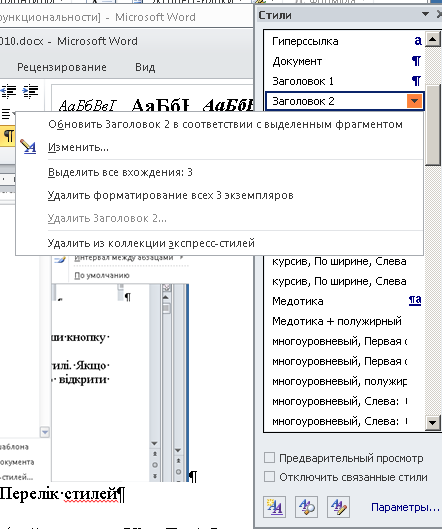Select the Гиперссылка style

tap(344, 41)
